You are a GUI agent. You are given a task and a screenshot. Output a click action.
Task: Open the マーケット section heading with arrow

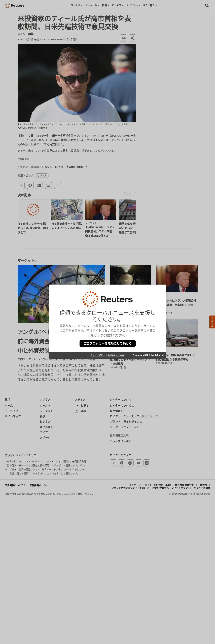pyautogui.click(x=27, y=260)
